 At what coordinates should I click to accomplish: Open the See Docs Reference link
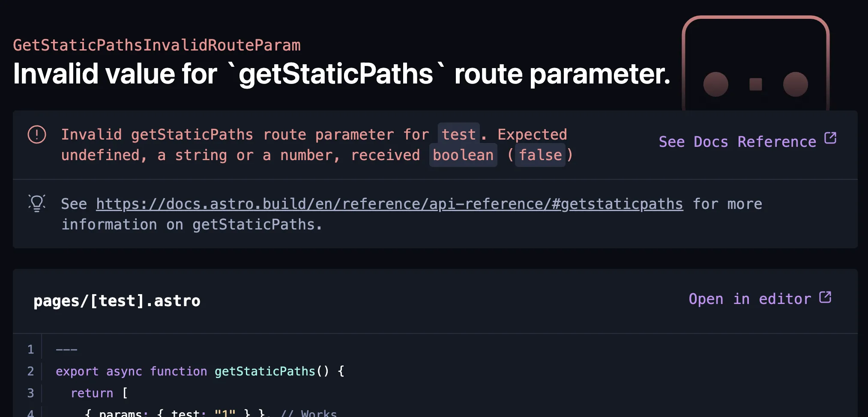click(737, 142)
